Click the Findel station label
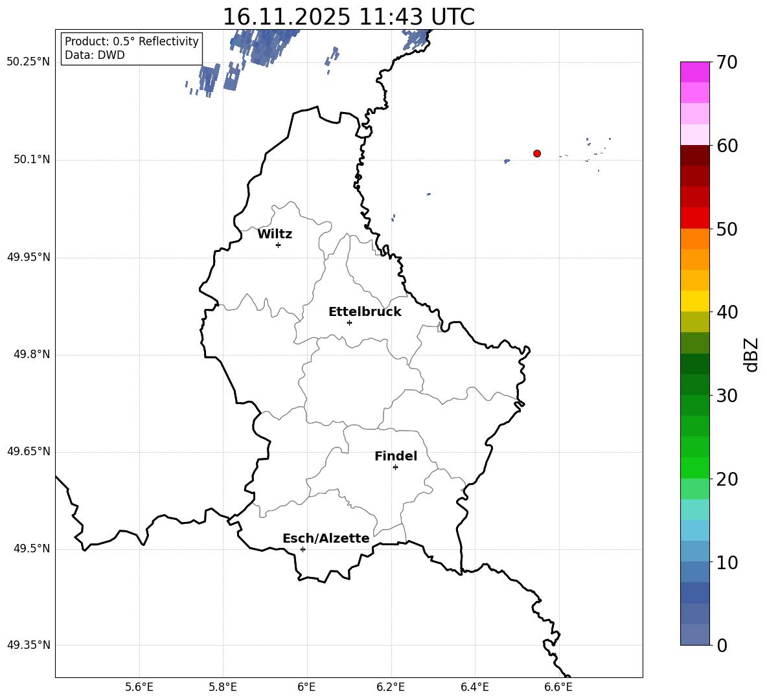Image resolution: width=767 pixels, height=700 pixels. tap(396, 456)
